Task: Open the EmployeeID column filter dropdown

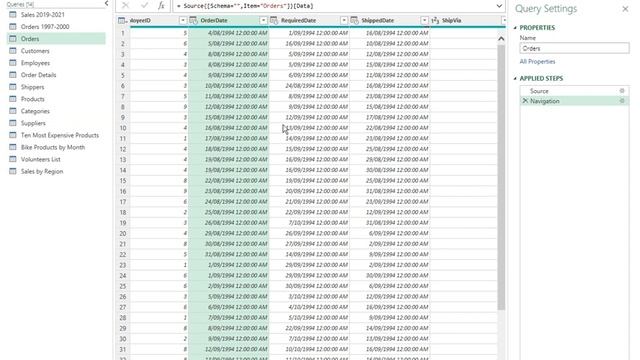Action: (x=182, y=20)
